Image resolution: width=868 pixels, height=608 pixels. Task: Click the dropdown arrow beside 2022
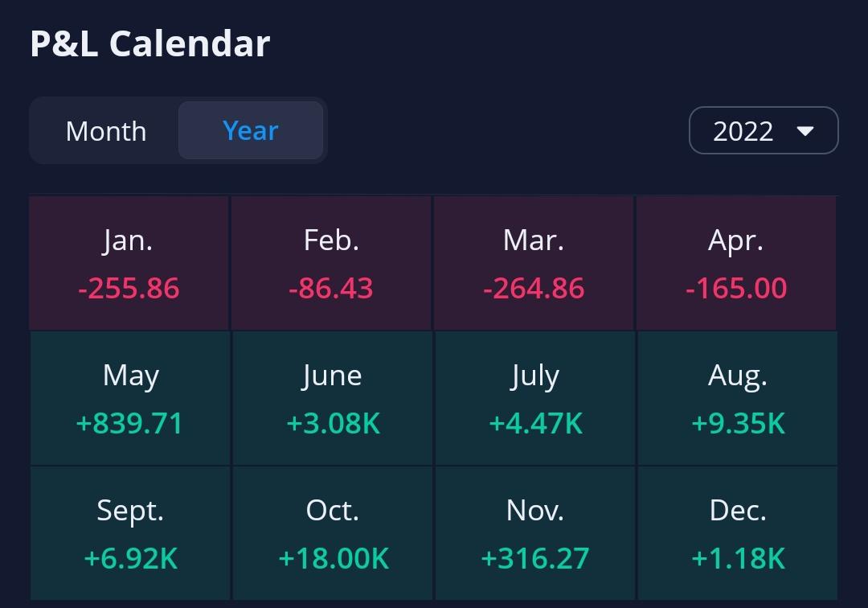point(805,131)
